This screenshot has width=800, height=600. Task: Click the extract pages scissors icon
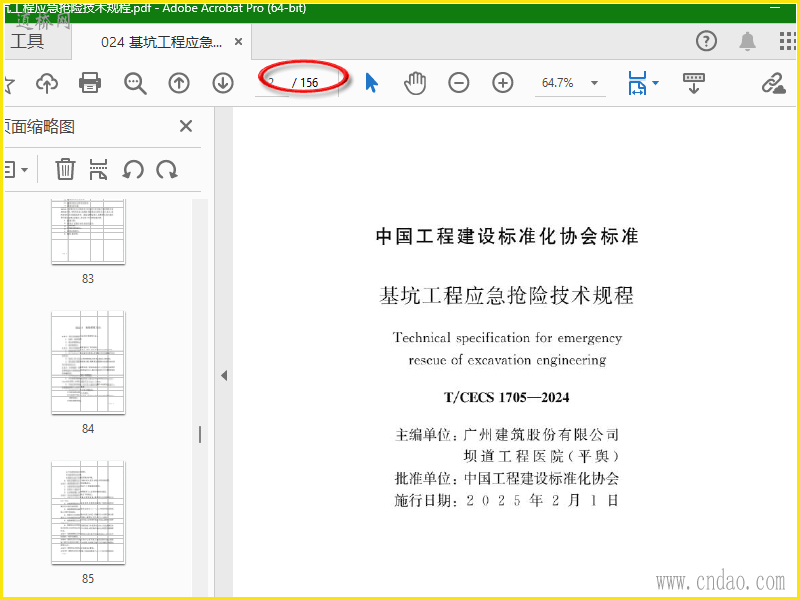98,169
